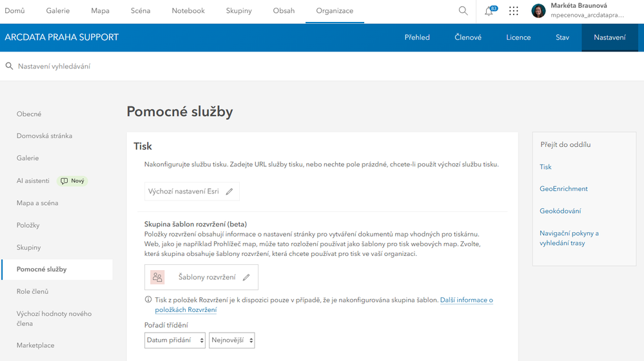Image resolution: width=644 pixels, height=361 pixels.
Task: Click the Šablony rozvržení group icon
Action: pos(157,277)
